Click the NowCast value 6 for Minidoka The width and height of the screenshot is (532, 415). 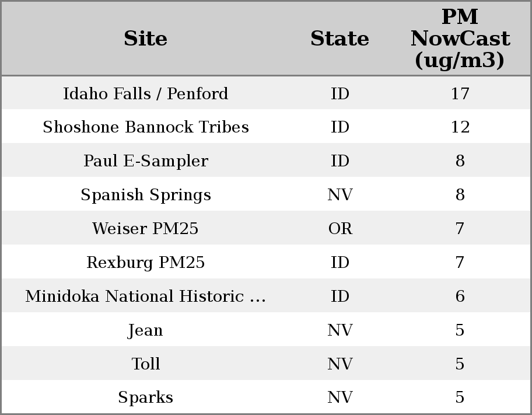coord(460,297)
